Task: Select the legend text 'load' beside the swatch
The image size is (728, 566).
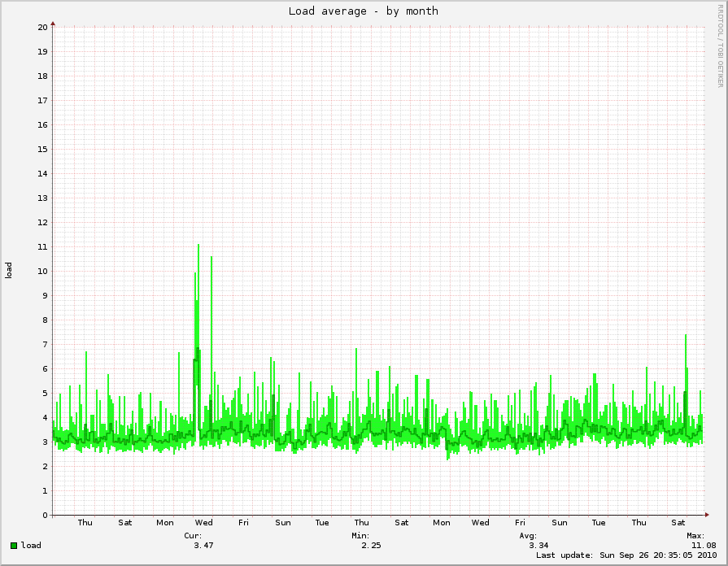Action: (31, 545)
